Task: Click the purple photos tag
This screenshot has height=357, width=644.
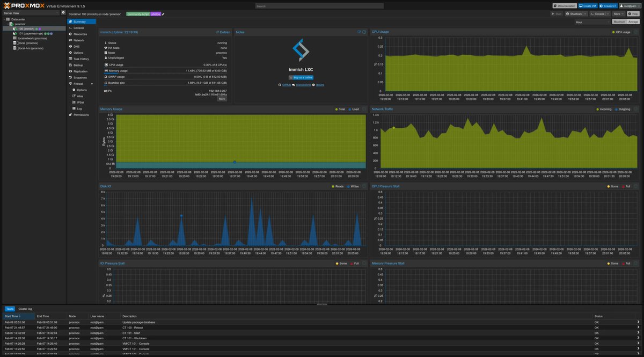Action: click(156, 14)
